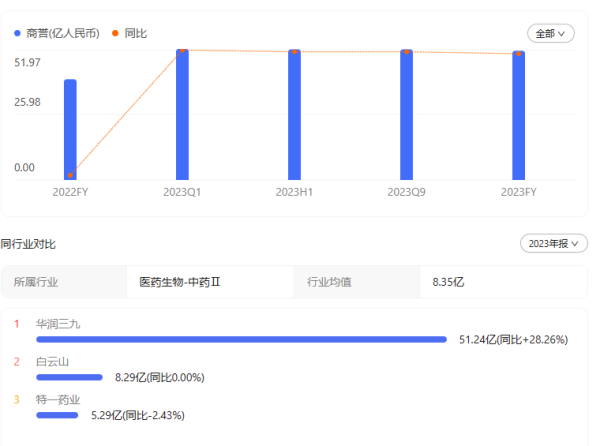Image resolution: width=600 pixels, height=446 pixels.
Task: Click the 51.24亿(同比+28.26%) value
Action: click(514, 340)
